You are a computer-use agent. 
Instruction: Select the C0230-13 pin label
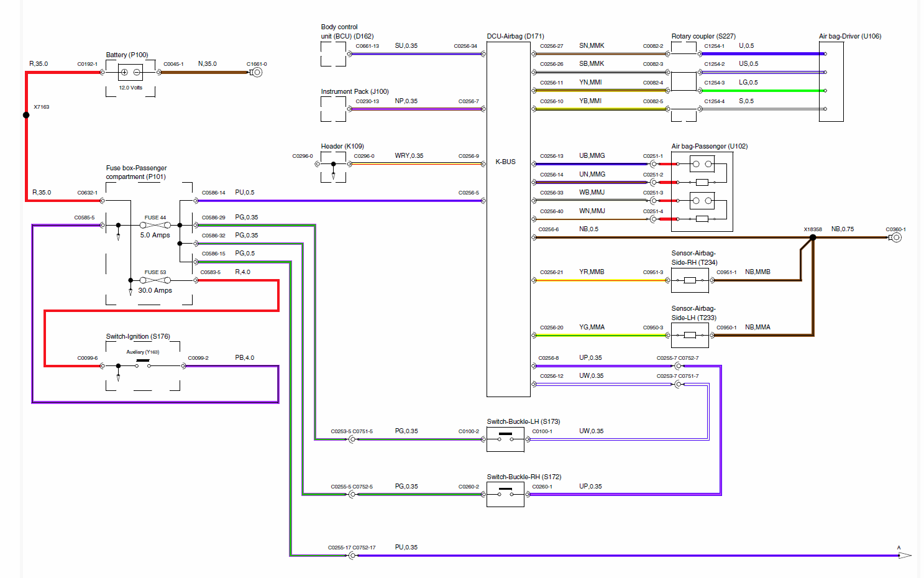coord(367,101)
